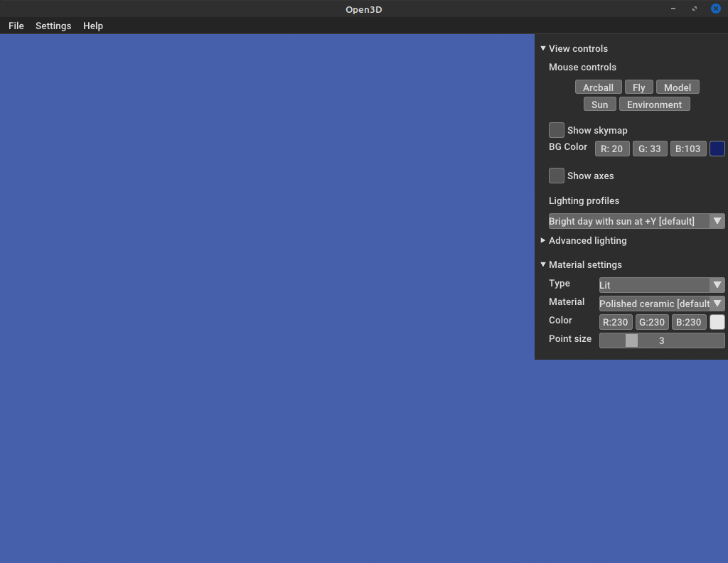Collapse the View controls section
This screenshot has height=563, width=728.
543,48
